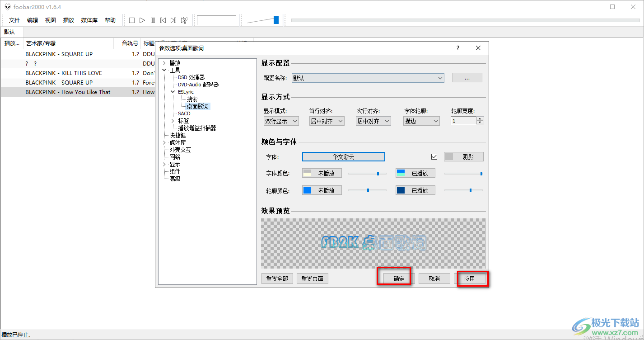Viewport: 644px width, 340px height.
Task: Click the 字体颜色 已播放 slider
Action: click(464, 173)
